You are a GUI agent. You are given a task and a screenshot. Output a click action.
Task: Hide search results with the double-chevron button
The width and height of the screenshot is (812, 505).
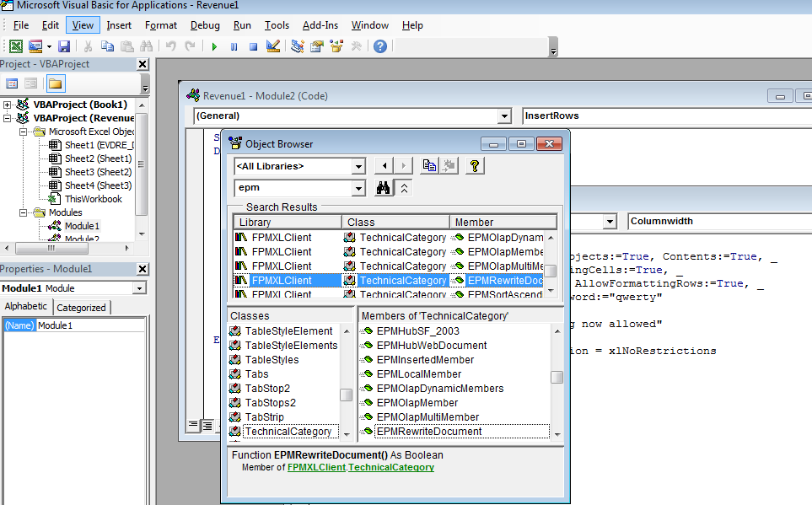(x=404, y=188)
